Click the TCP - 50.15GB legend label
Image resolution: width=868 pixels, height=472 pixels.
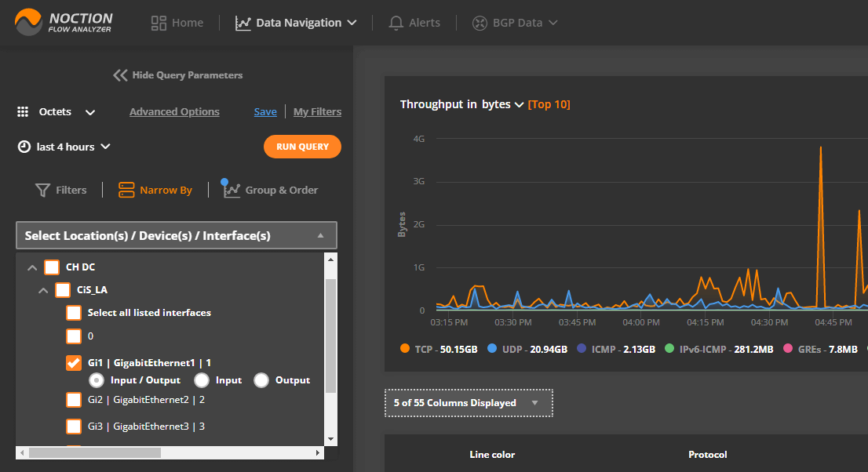(x=447, y=349)
